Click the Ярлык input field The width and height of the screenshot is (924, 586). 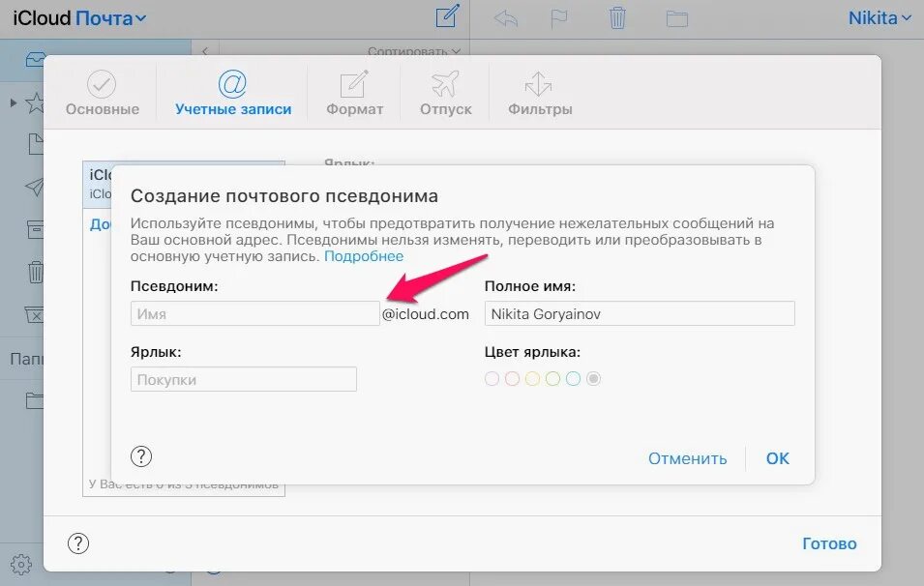click(x=244, y=379)
